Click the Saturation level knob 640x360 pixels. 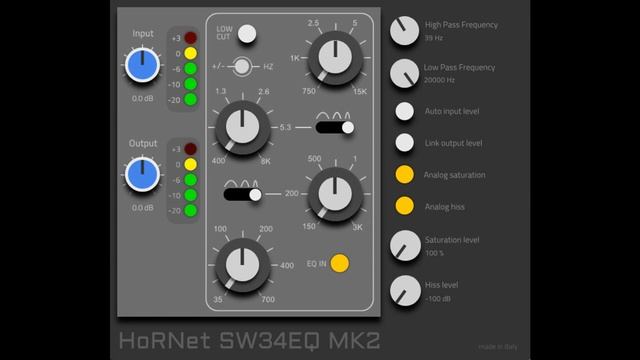point(405,246)
